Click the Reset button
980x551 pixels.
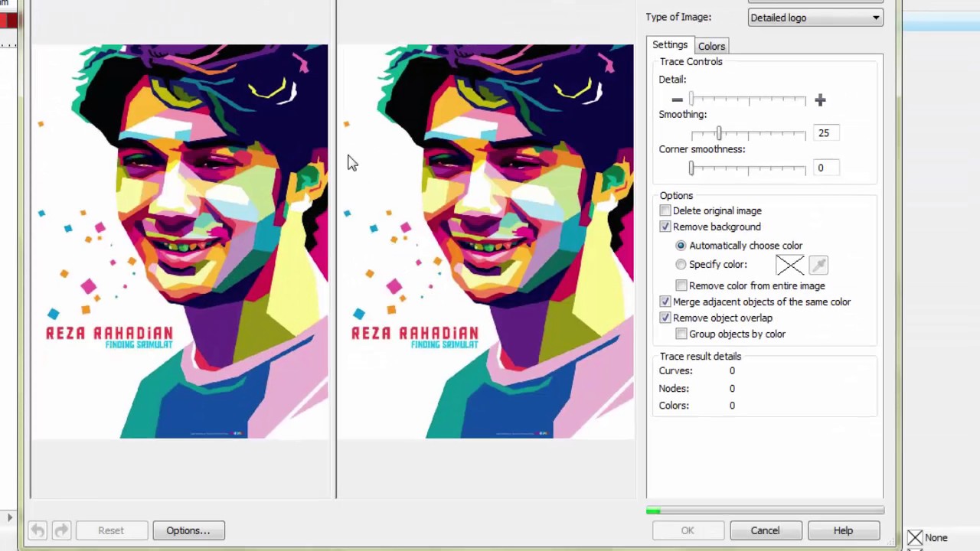[111, 530]
